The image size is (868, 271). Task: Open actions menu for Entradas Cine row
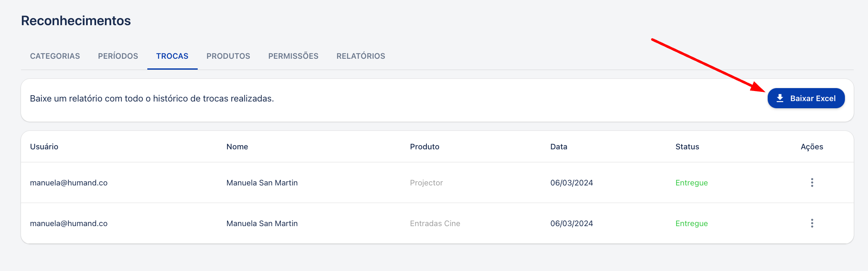tap(812, 223)
